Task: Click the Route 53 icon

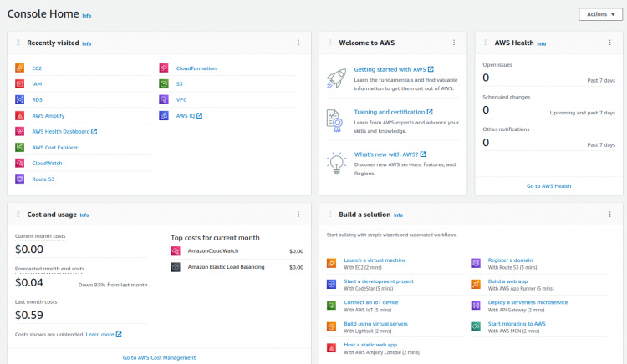Action: coord(20,179)
